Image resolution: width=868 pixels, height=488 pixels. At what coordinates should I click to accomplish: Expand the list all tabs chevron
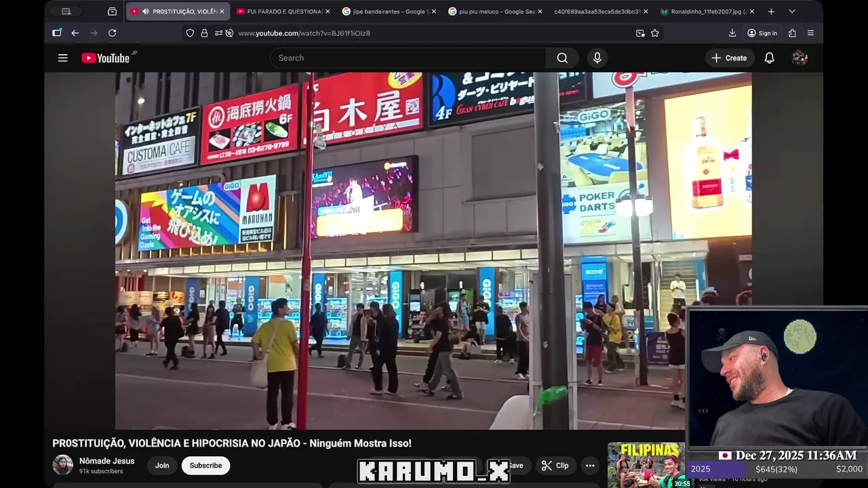pos(791,12)
